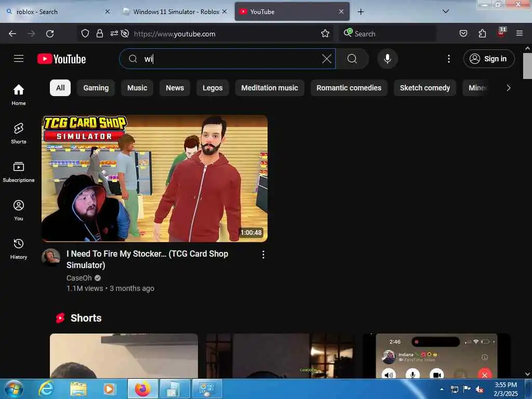
Task: Show hidden system tray icons
Action: 442,389
